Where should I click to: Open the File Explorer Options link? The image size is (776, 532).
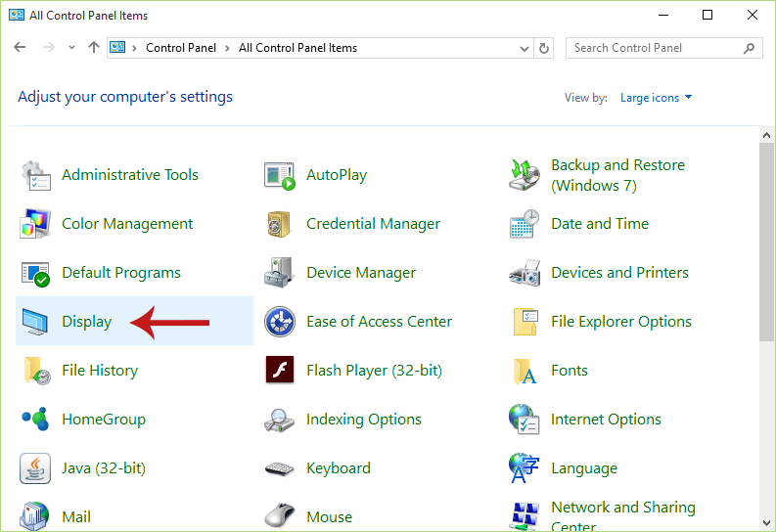point(621,322)
